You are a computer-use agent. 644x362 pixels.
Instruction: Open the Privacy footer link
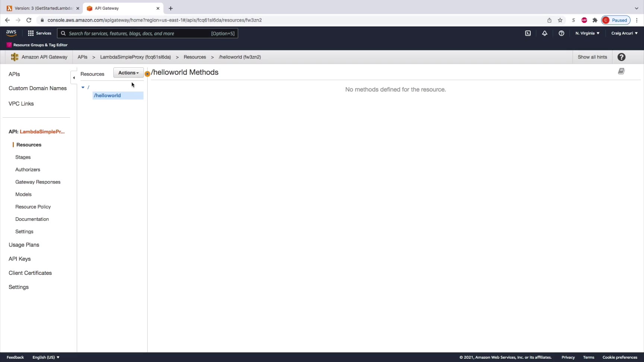(568, 357)
